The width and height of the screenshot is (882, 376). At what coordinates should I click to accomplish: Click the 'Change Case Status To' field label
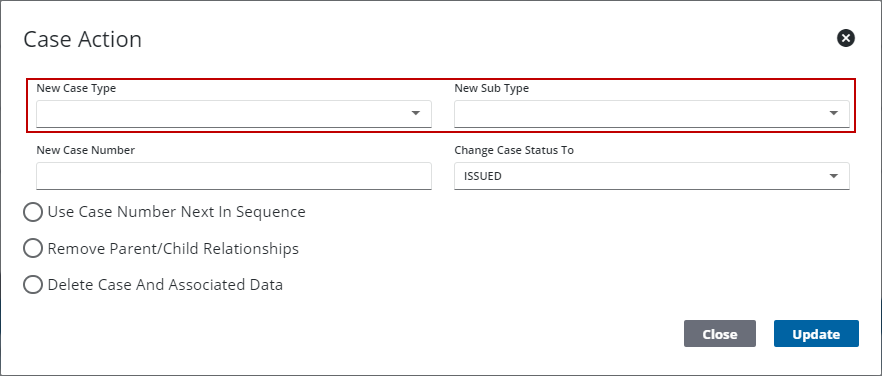click(x=514, y=150)
